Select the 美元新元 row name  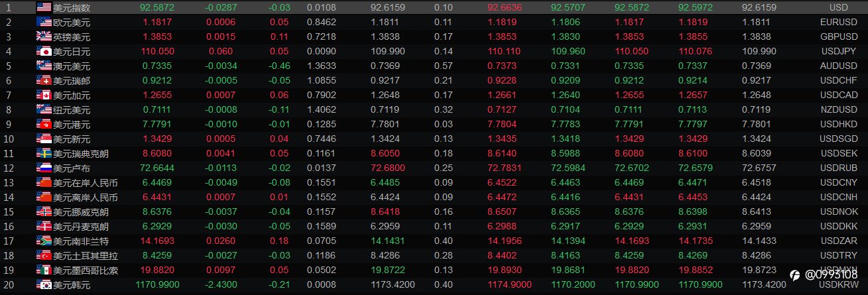tap(72, 139)
